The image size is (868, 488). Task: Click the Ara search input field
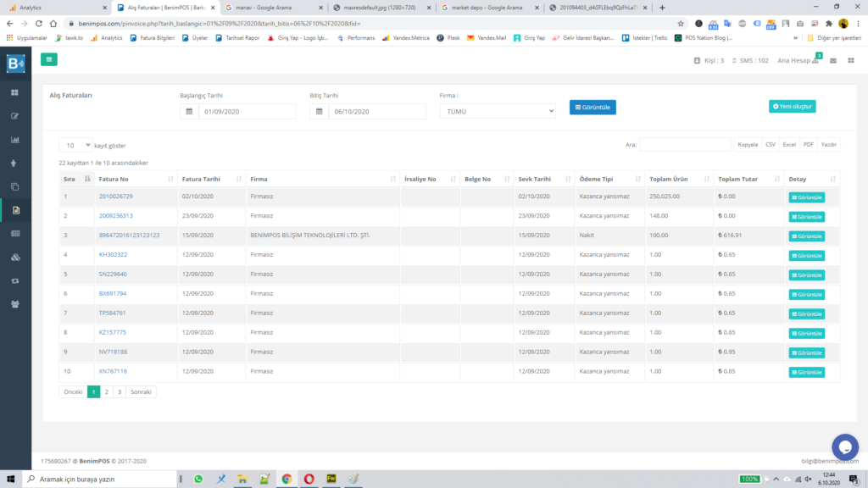point(685,144)
